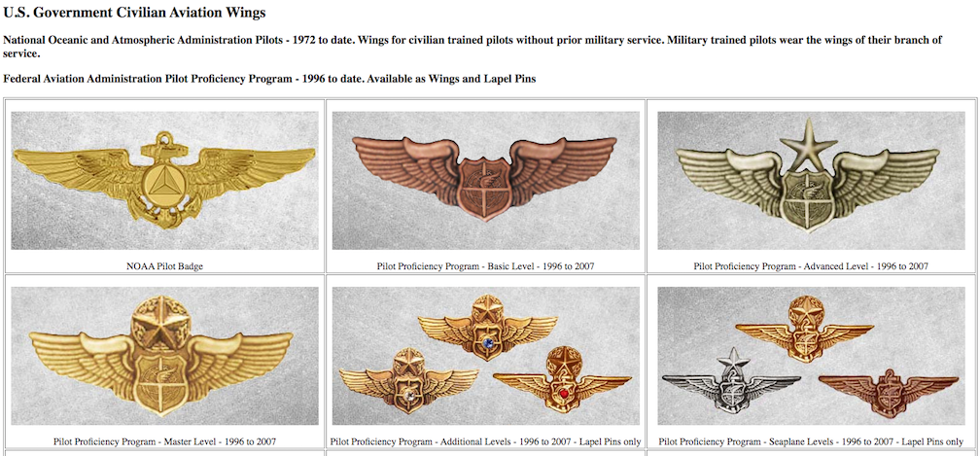Click the silver Advanced Level wings with star
The image size is (980, 456).
[x=811, y=181]
